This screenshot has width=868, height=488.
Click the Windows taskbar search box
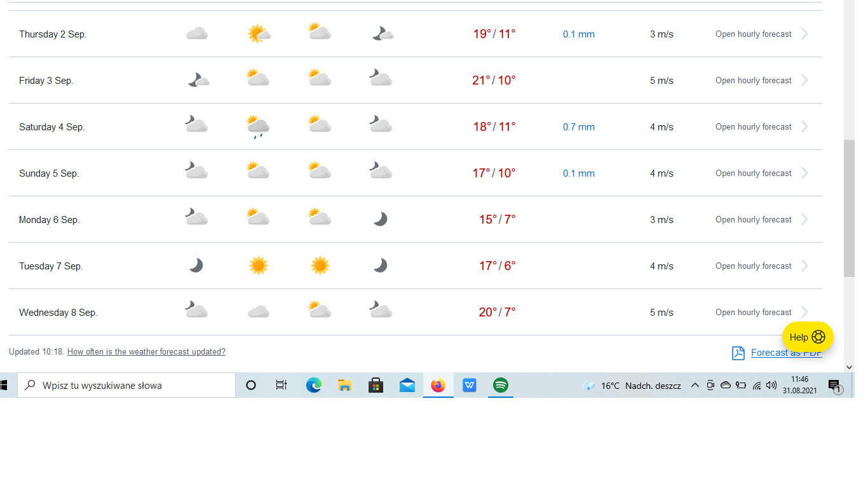[127, 385]
